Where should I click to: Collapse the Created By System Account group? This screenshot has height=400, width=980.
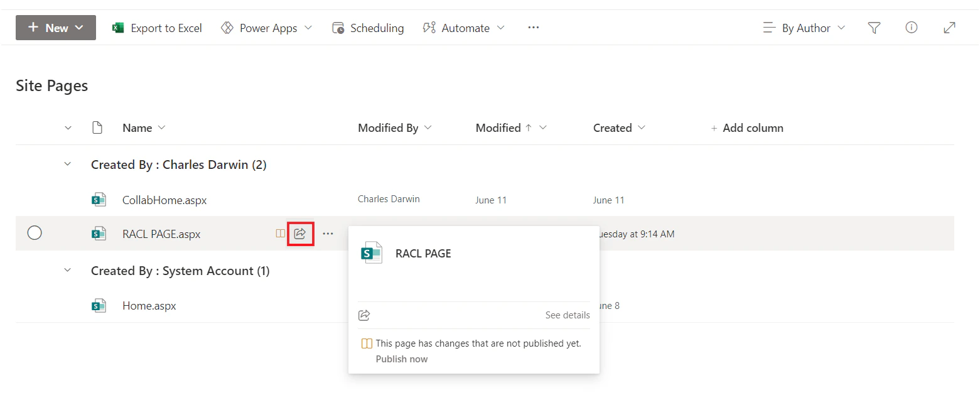point(68,270)
